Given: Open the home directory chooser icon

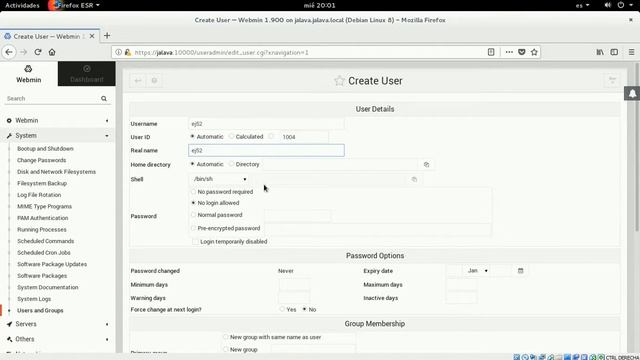Looking at the screenshot, I should [x=427, y=164].
